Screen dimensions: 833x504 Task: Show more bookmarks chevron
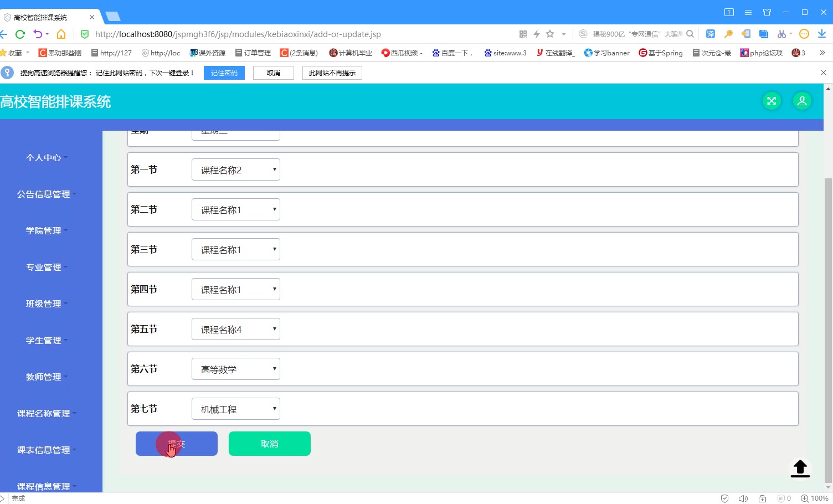coord(822,53)
